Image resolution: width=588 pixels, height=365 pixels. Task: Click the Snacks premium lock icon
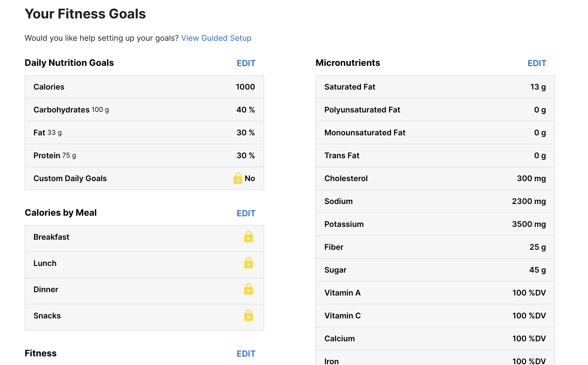click(248, 315)
